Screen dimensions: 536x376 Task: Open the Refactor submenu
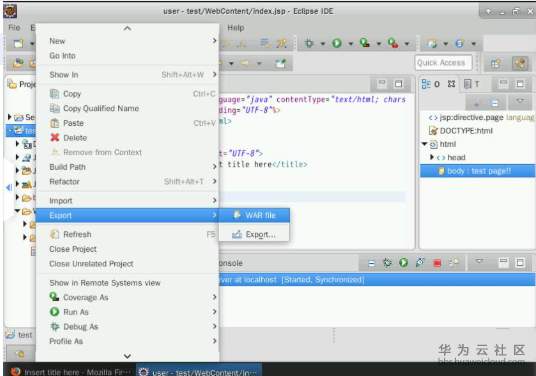click(127, 182)
